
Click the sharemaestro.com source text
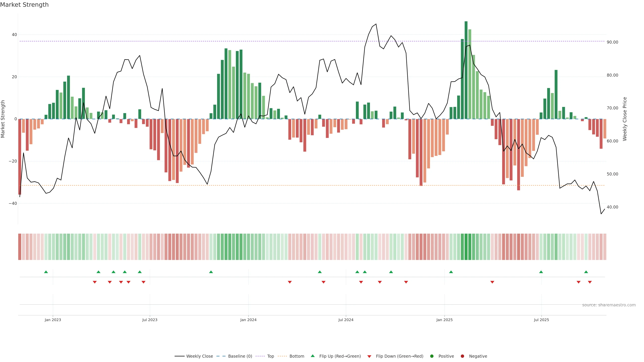tap(609, 305)
